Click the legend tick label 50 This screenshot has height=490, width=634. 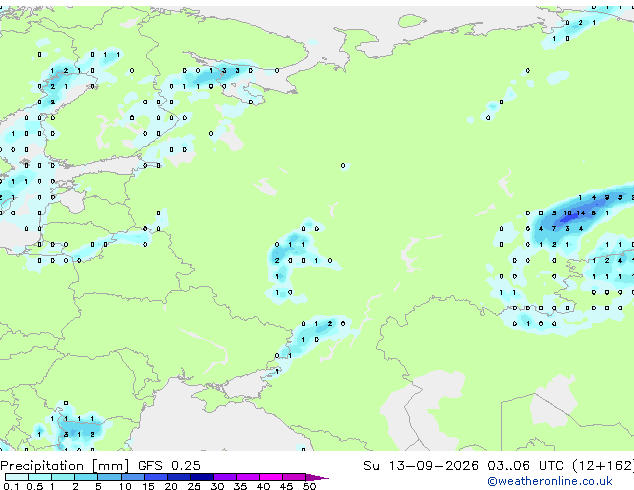(x=309, y=486)
